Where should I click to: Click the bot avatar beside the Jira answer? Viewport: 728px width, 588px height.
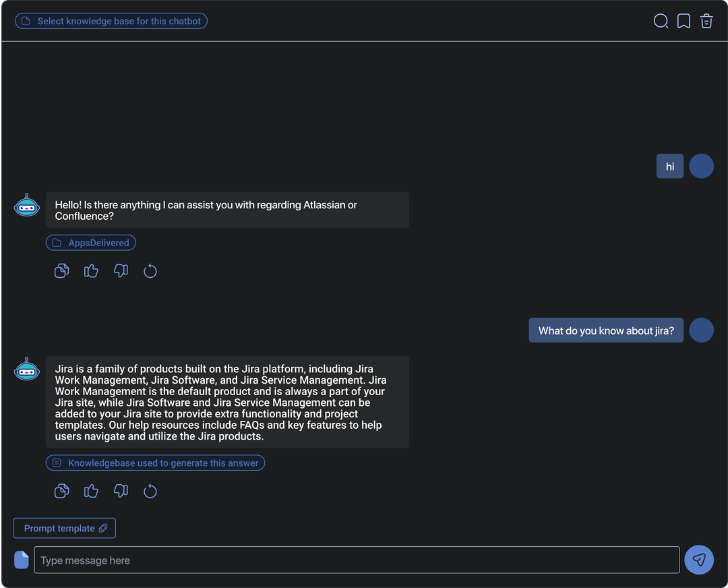coord(27,370)
